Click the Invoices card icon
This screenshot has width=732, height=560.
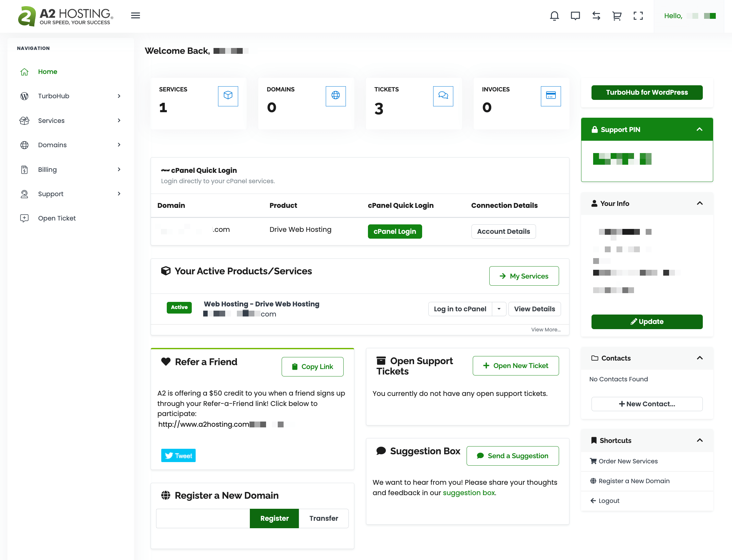coord(551,96)
